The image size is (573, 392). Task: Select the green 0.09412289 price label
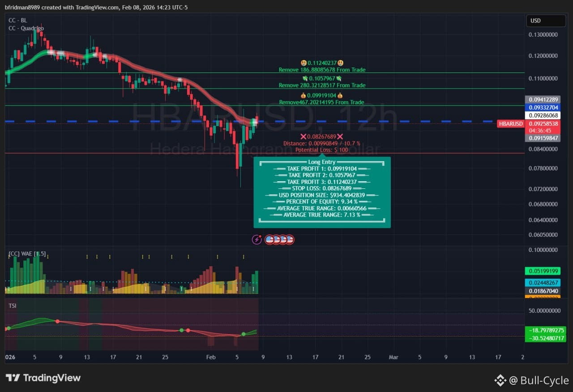coord(543,99)
